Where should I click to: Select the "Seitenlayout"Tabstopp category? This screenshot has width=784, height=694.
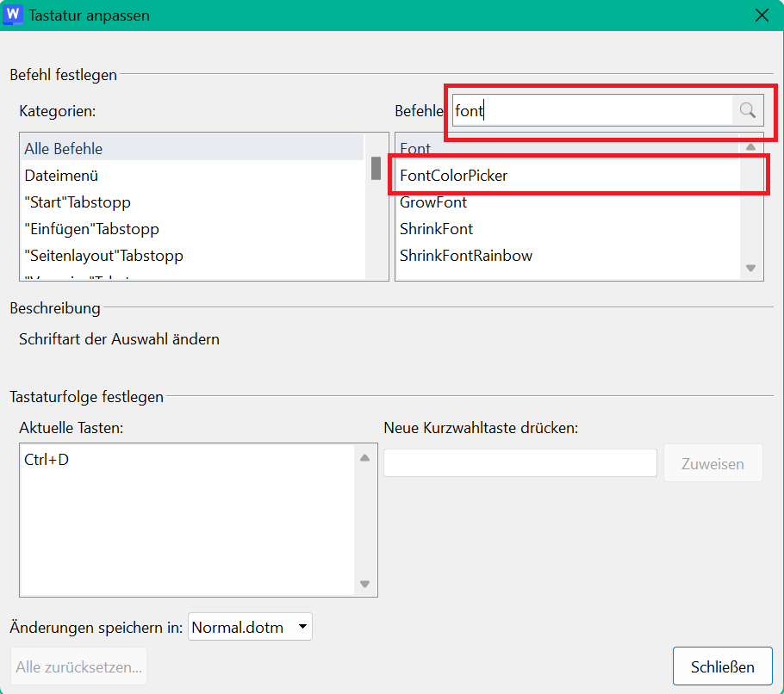pos(103,256)
